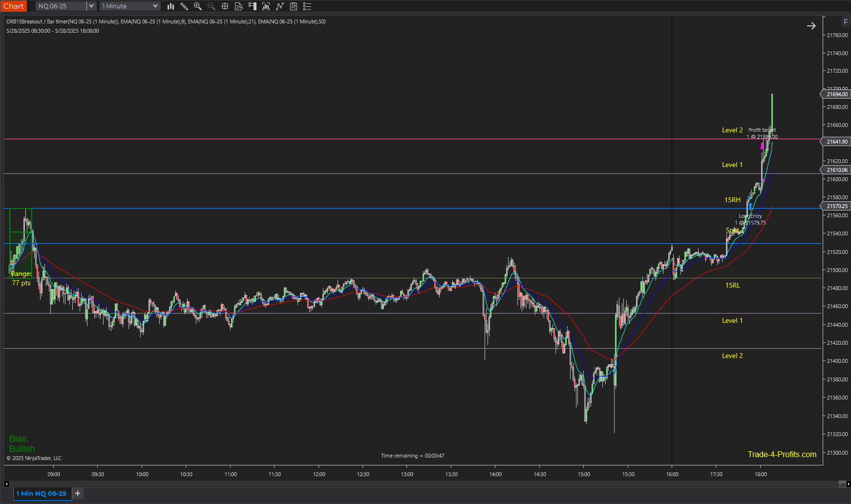This screenshot has width=851, height=504.
Task: Open the data series icon
Action: coord(266,6)
